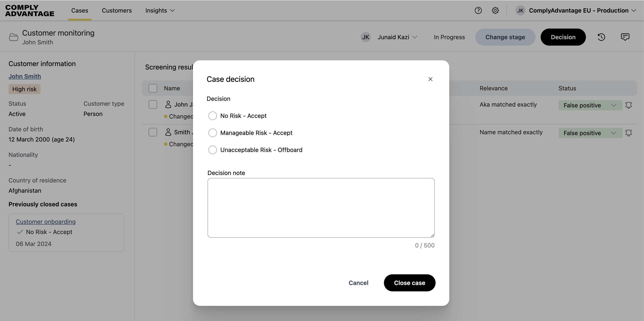Click the bell icon for Name matched row
Viewport: 644px width, 321px height.
tap(628, 133)
